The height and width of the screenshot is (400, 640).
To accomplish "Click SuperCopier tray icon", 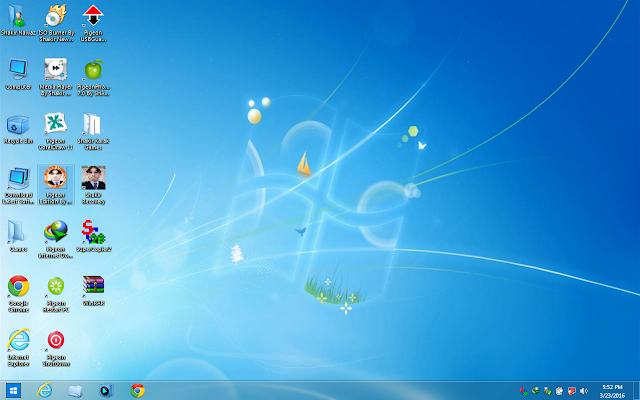I will point(523,391).
